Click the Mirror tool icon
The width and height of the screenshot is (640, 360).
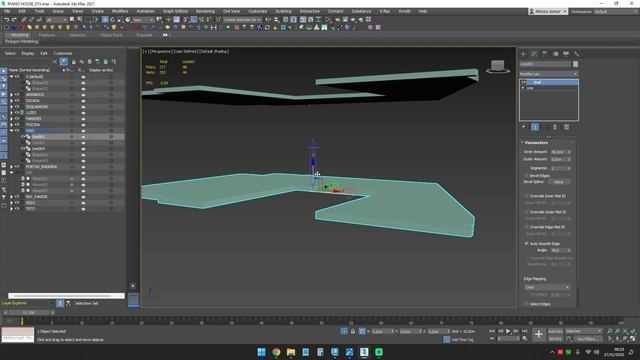point(268,20)
